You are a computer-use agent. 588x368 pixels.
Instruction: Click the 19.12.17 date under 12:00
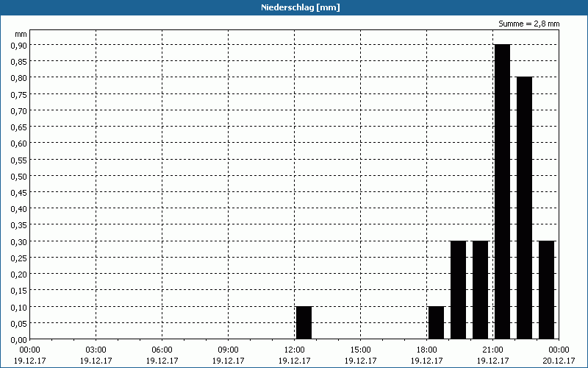pos(295,361)
